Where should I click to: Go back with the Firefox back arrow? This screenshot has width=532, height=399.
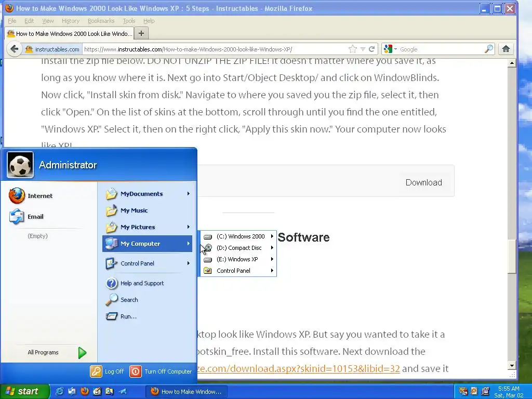14,49
